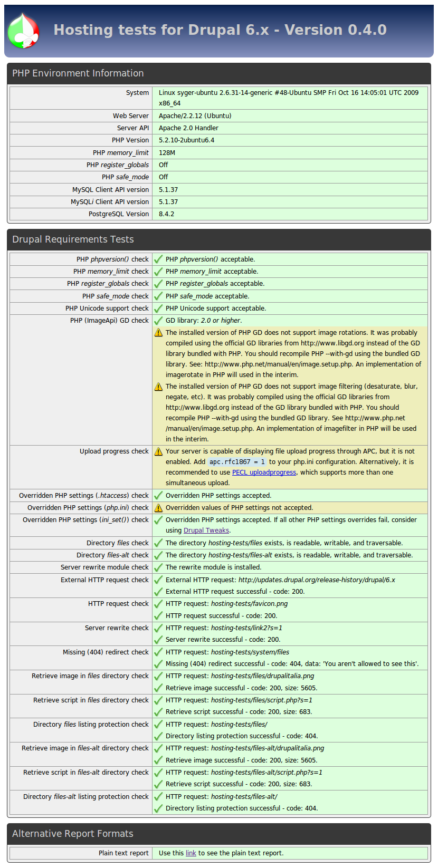
Task: Click the Drupal Italia logo in header
Action: pyautogui.click(x=23, y=31)
